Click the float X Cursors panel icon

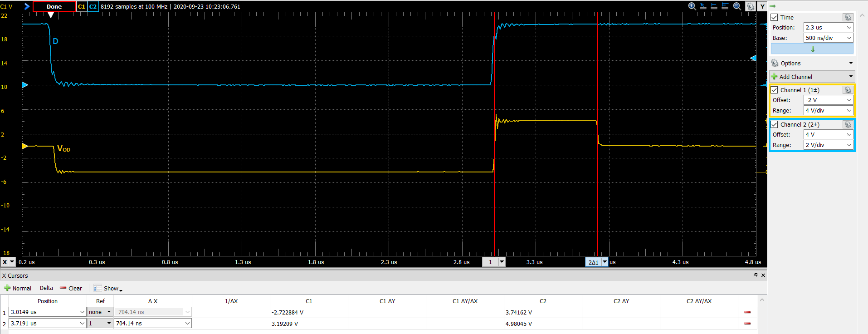pos(756,275)
